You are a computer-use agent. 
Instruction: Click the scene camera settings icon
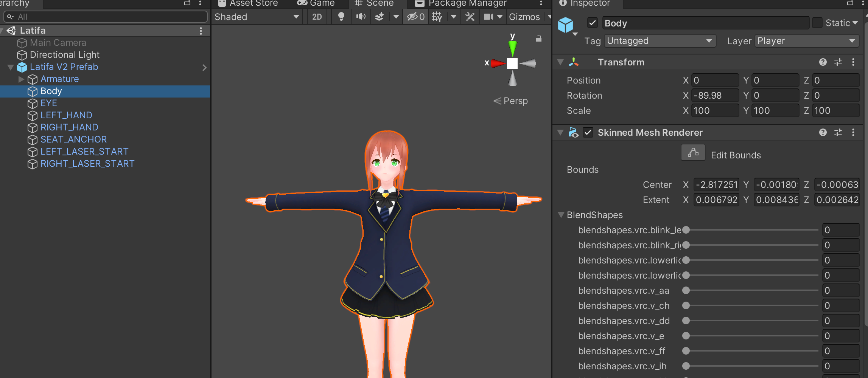(x=488, y=17)
